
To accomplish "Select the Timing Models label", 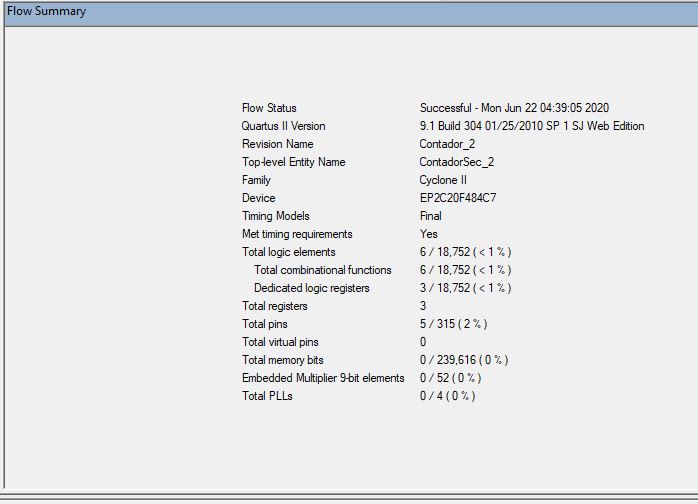I will (276, 216).
